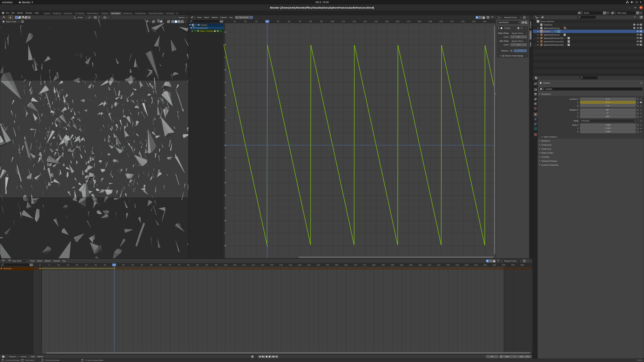Open the Dope Sheet mode dropdown
Image resolution: width=644 pixels, height=362 pixels.
[18, 261]
